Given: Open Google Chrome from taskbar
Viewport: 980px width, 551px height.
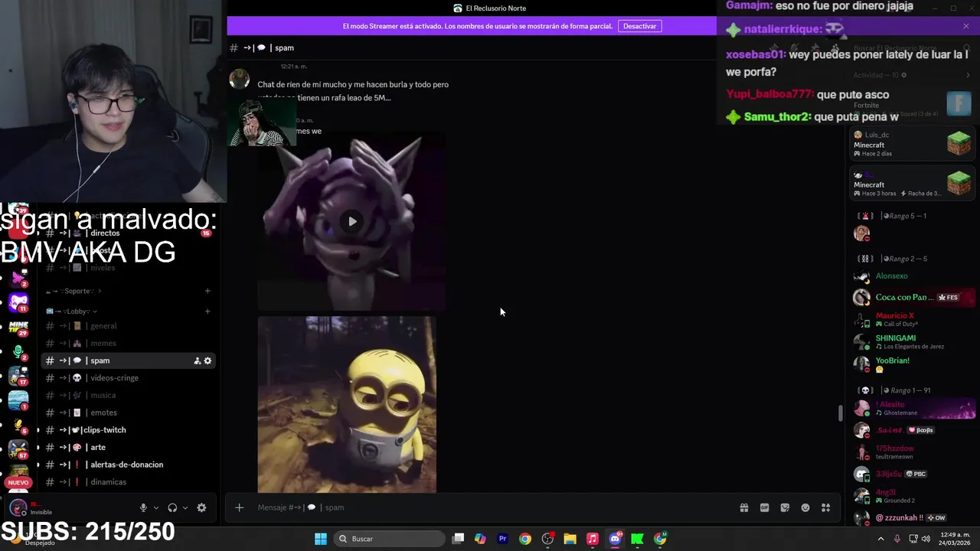Looking at the screenshot, I should 524,539.
